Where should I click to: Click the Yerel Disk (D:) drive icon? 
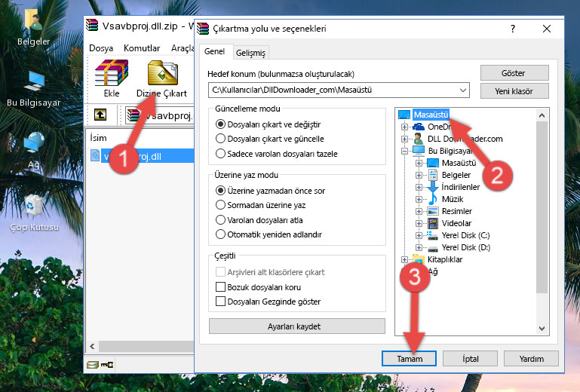click(x=433, y=248)
